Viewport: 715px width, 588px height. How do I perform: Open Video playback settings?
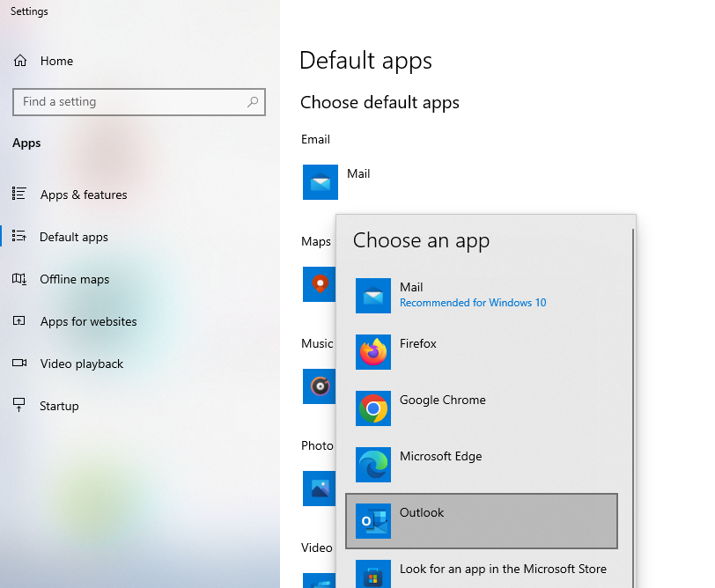(x=82, y=364)
